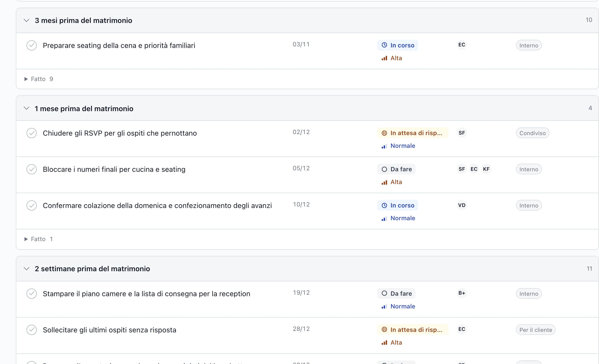Collapse the 3 mesi prima del matrimonio section
This screenshot has height=364, width=599.
(27, 20)
